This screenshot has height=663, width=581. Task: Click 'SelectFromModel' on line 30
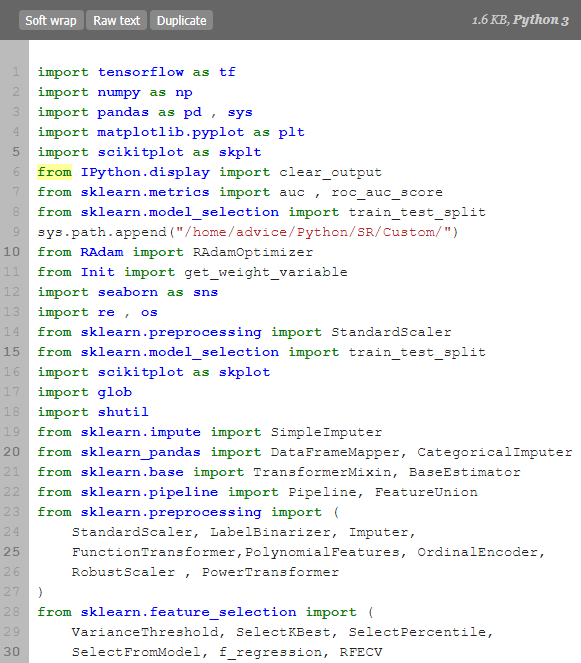136,652
